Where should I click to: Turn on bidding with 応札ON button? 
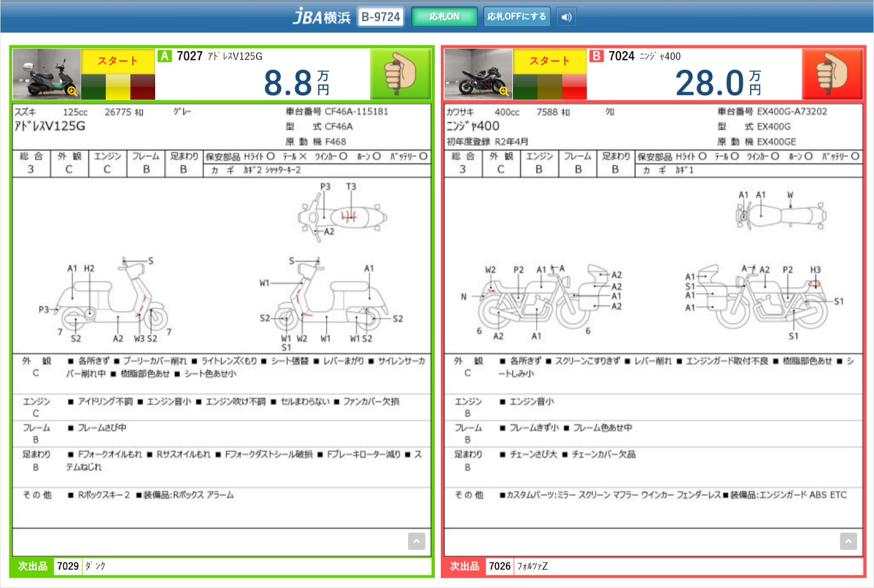tap(444, 17)
